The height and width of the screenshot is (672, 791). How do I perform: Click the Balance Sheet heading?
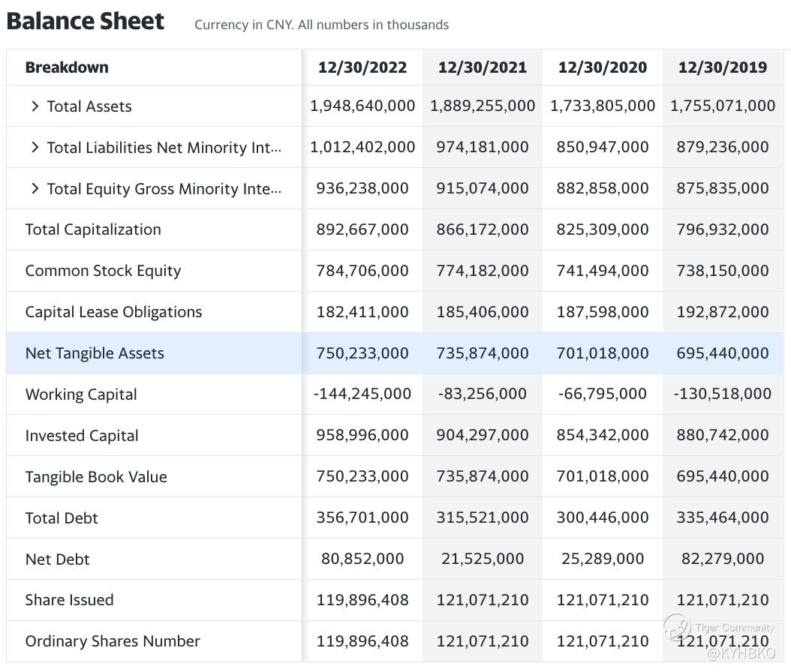click(85, 21)
